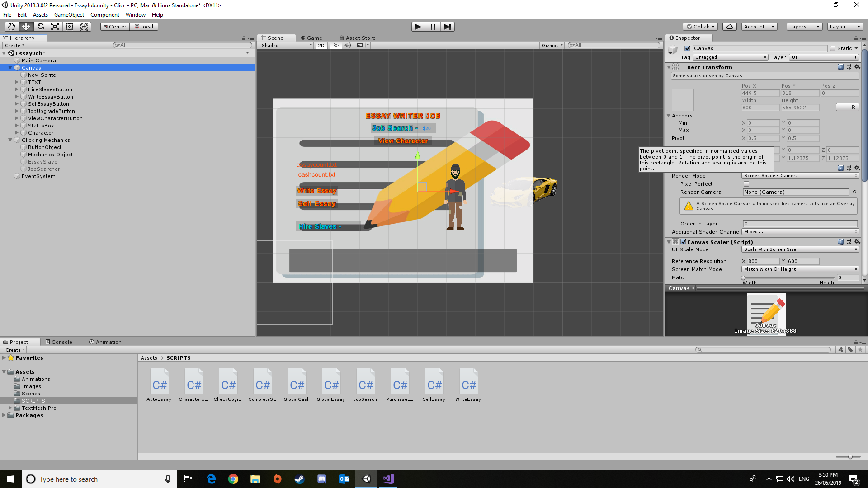Enable Pixel Perfect checkbox
Image resolution: width=868 pixels, height=488 pixels.
746,184
